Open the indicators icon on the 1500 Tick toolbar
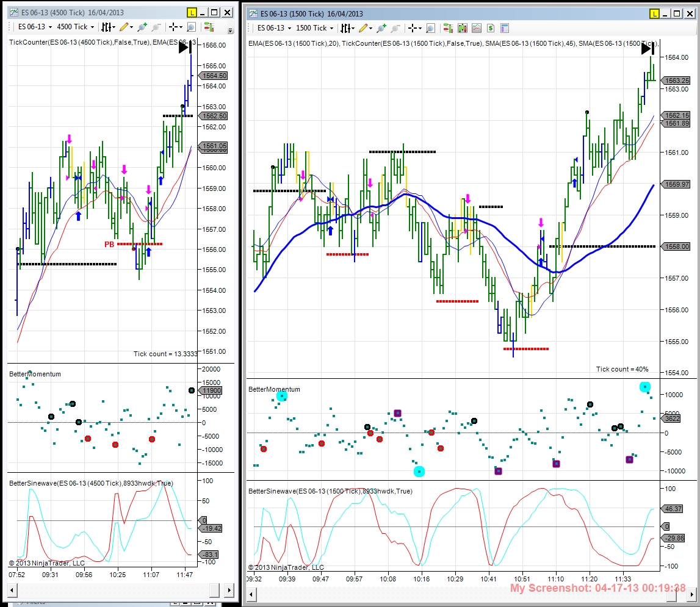This screenshot has width=700, height=607. (477, 28)
